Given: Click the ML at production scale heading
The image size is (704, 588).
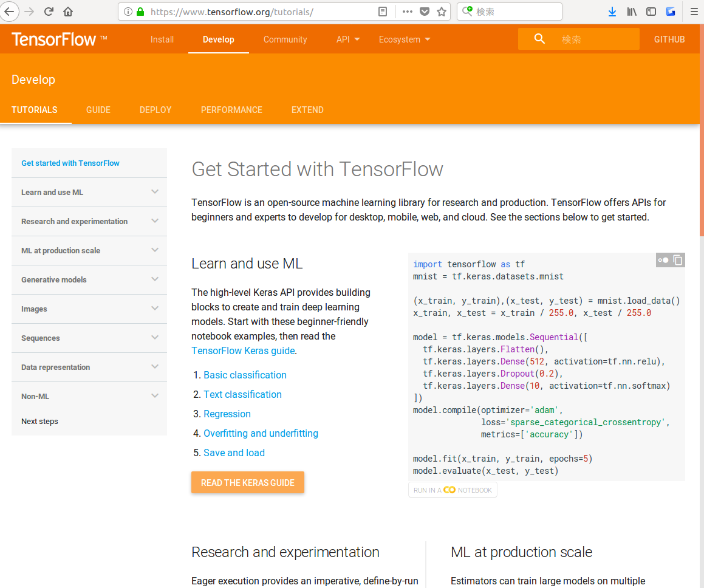Looking at the screenshot, I should (x=521, y=552).
